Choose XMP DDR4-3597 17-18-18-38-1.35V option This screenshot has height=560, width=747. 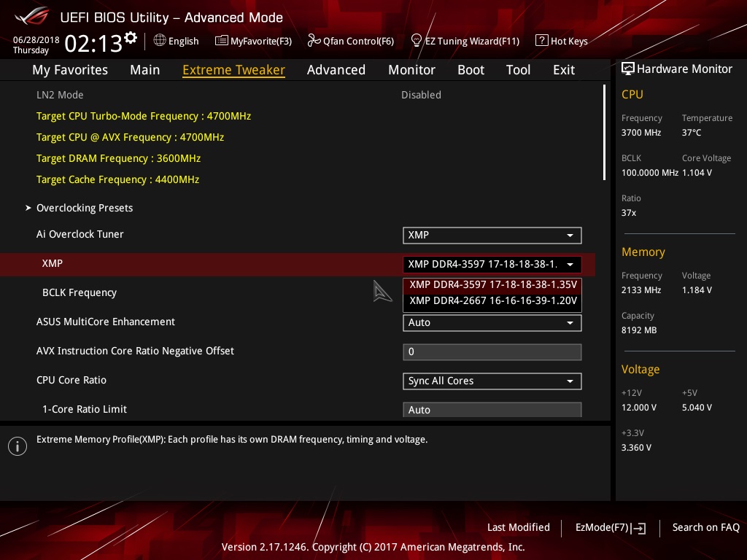492,285
